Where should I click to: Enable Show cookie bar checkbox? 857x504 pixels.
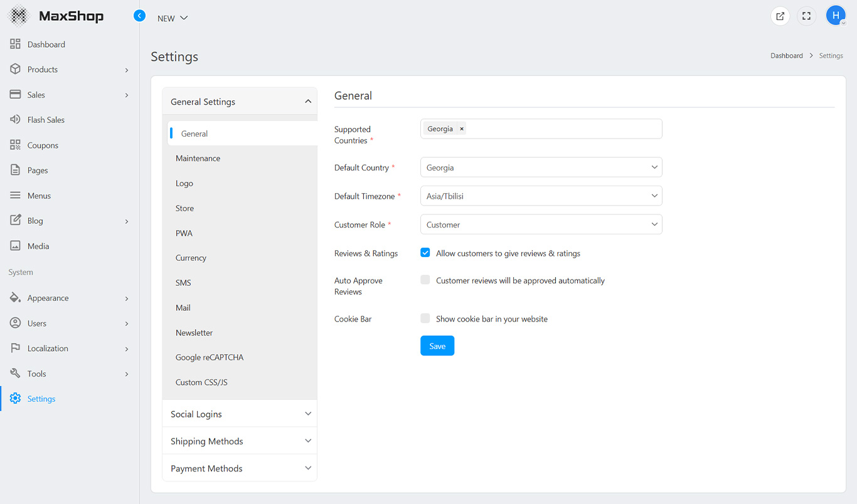(425, 318)
